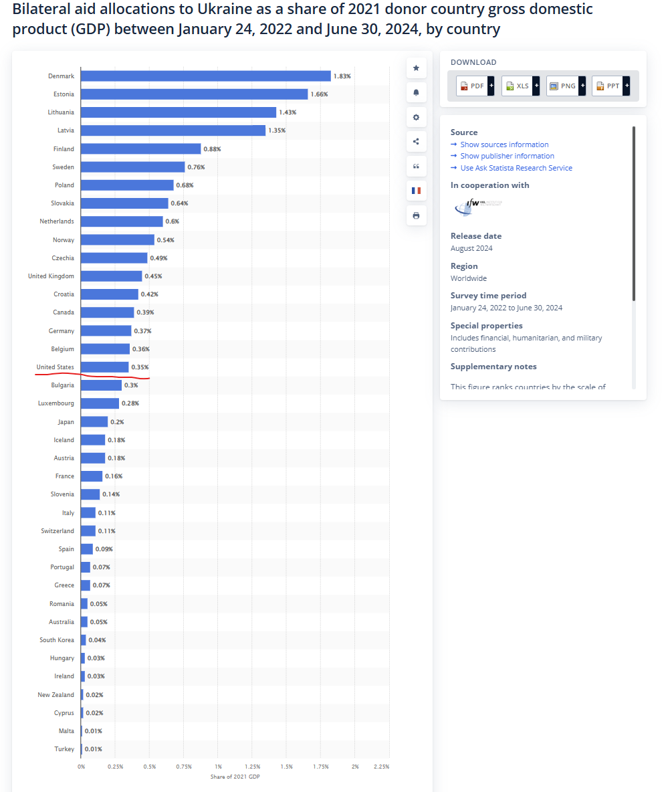Click the plus next to XLS
672x792 pixels.
[x=537, y=86]
